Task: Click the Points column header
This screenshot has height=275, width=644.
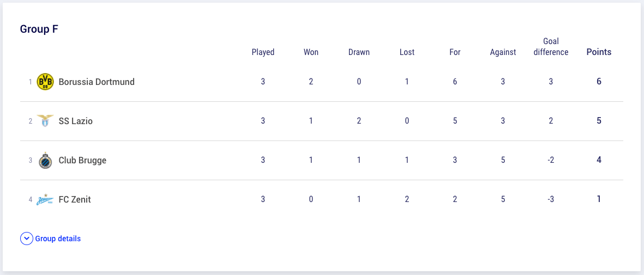Action: pyautogui.click(x=599, y=52)
